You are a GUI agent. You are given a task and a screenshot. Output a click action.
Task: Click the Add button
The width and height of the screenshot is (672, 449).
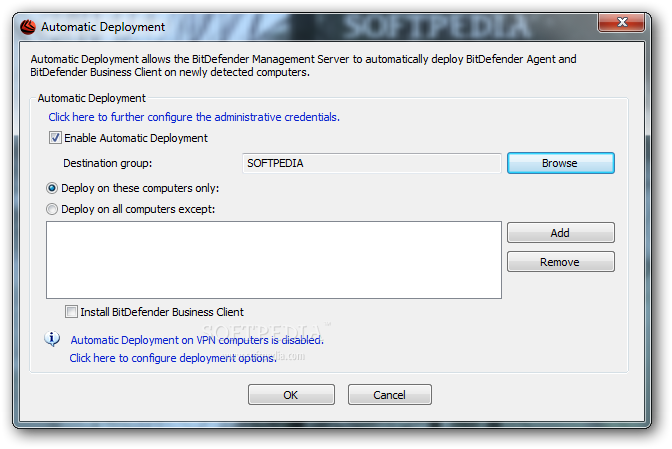pos(561,233)
